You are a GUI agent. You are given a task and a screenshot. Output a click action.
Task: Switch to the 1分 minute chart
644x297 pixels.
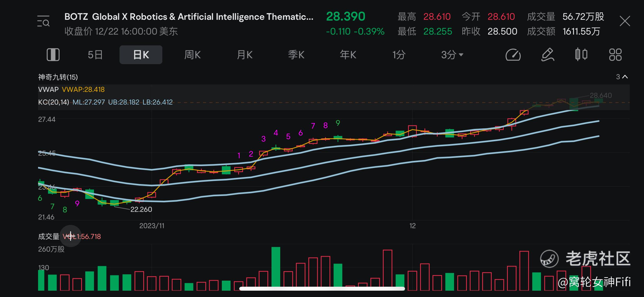[x=399, y=55]
